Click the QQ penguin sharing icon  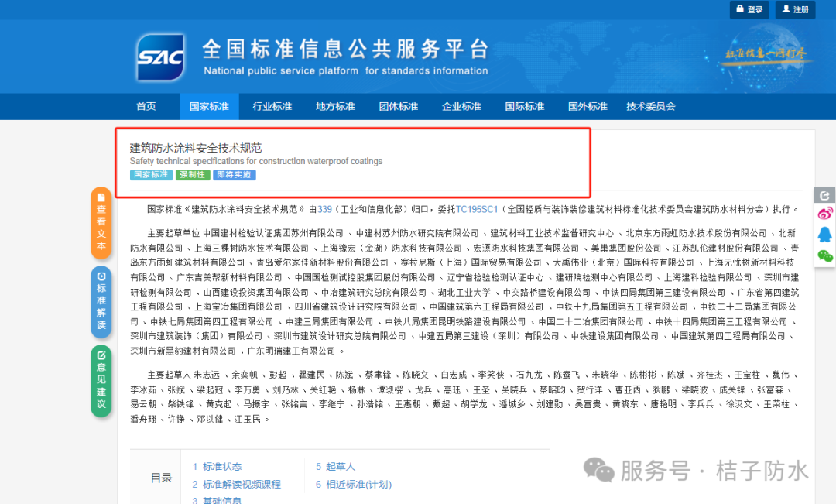point(825,233)
